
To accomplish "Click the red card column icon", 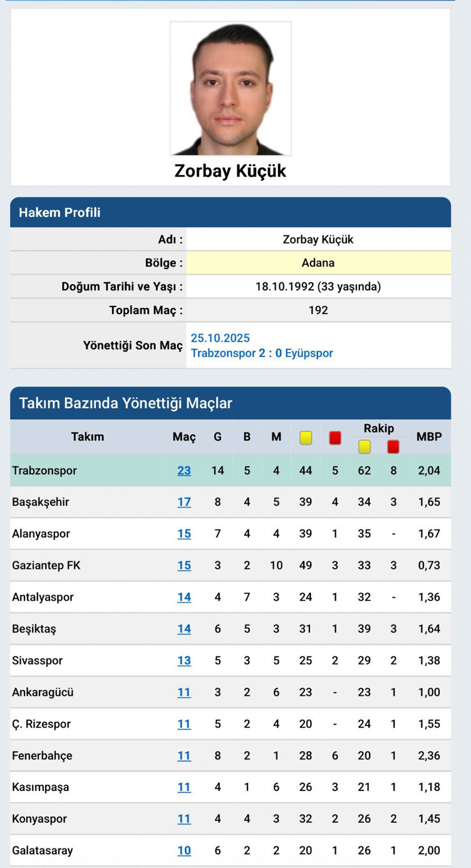I will [x=335, y=438].
